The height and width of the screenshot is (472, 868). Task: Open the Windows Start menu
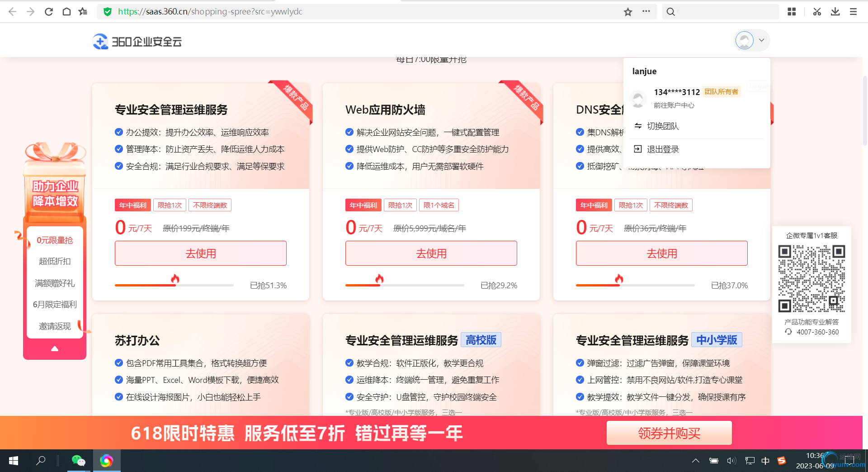(x=14, y=461)
